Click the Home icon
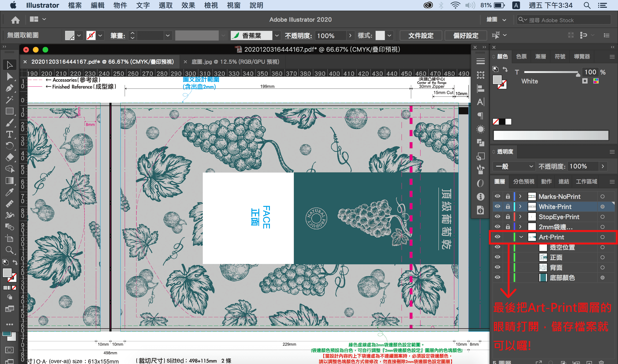Image resolution: width=618 pixels, height=364 pixels. click(15, 20)
